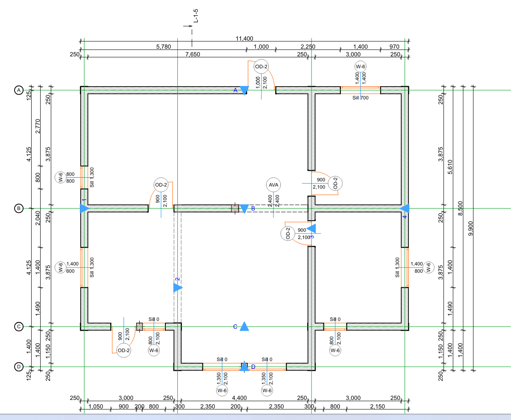The height and width of the screenshot is (420, 511).
Task: Select blue elevation arrow 4 on right wall
Action: click(405, 208)
